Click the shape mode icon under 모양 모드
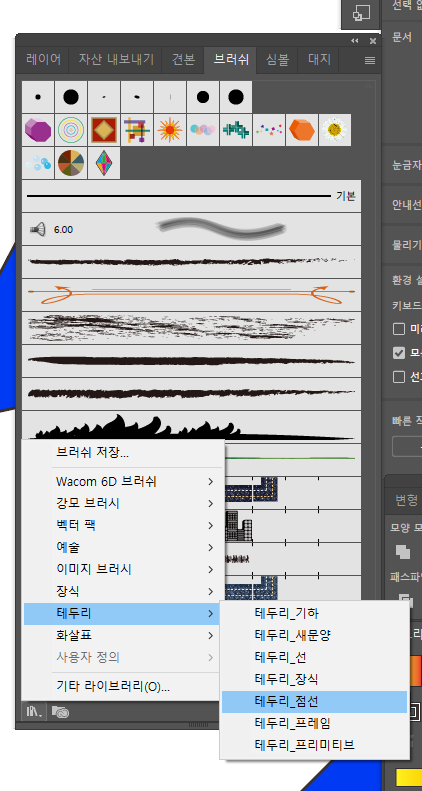 point(403,551)
